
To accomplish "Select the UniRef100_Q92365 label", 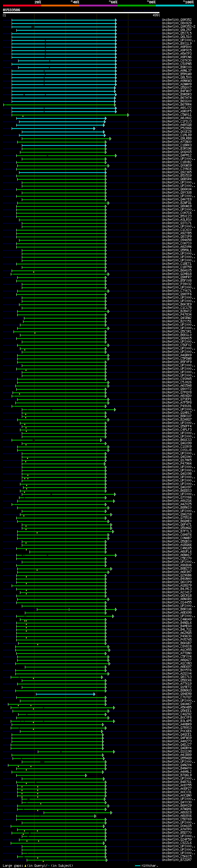I will pyautogui.click(x=177, y=172).
